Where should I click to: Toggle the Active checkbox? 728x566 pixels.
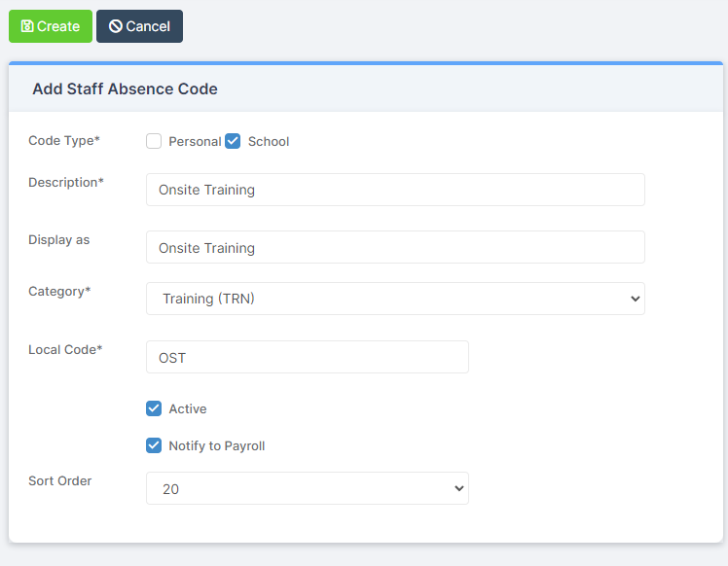(154, 408)
